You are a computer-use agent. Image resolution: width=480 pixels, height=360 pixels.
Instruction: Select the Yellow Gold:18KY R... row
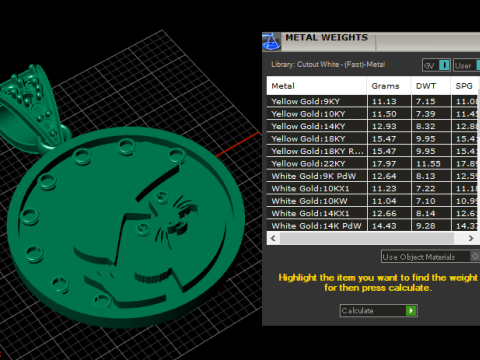(373, 151)
